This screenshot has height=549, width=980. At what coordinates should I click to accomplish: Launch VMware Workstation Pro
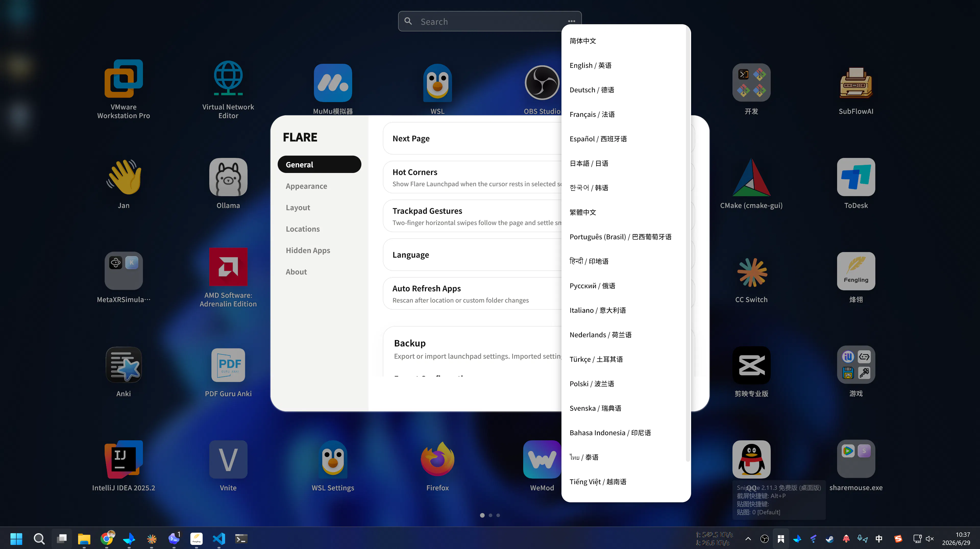pyautogui.click(x=124, y=79)
